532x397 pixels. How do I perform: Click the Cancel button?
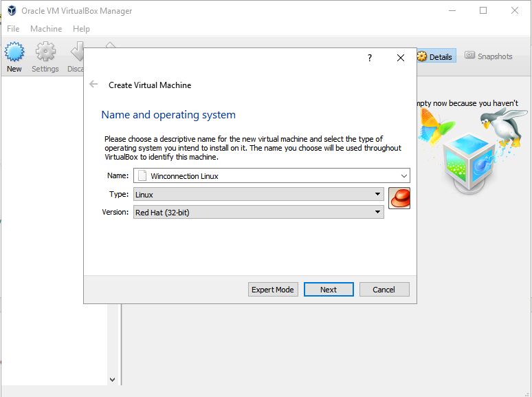pos(384,290)
